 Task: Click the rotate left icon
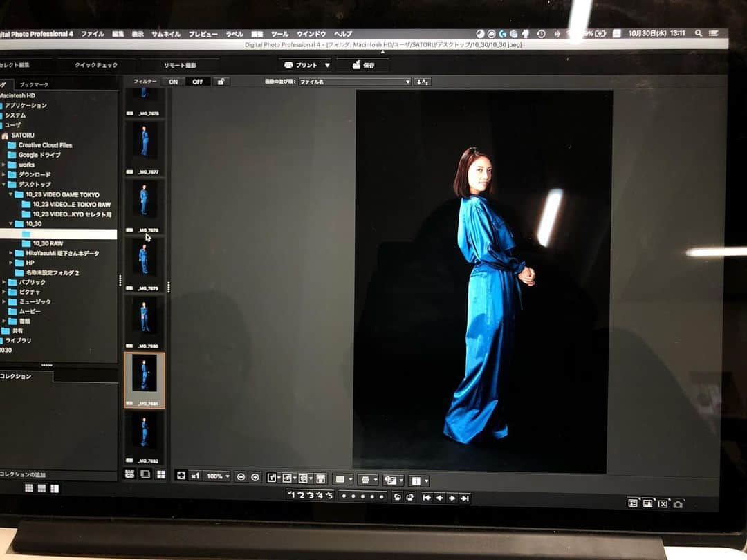tap(397, 497)
